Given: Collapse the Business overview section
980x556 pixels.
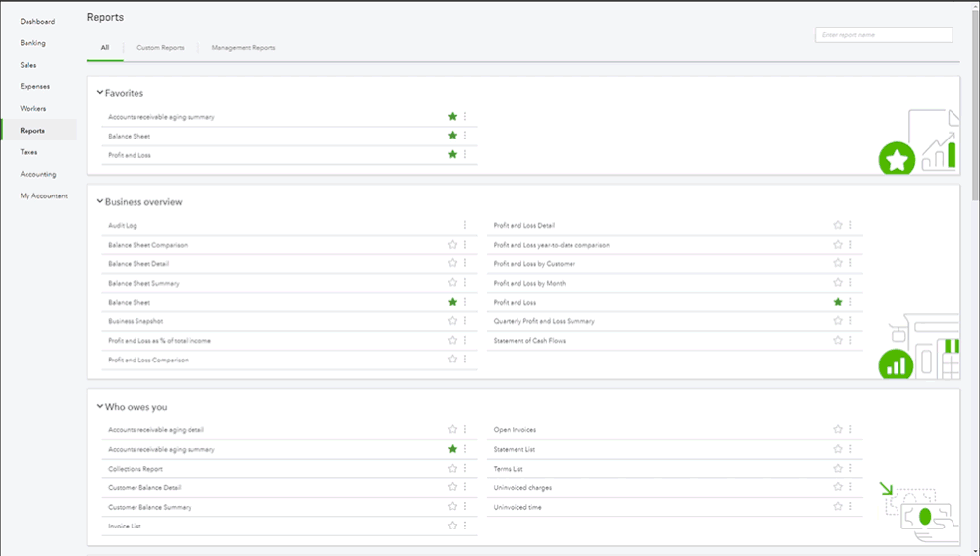Looking at the screenshot, I should tap(99, 201).
